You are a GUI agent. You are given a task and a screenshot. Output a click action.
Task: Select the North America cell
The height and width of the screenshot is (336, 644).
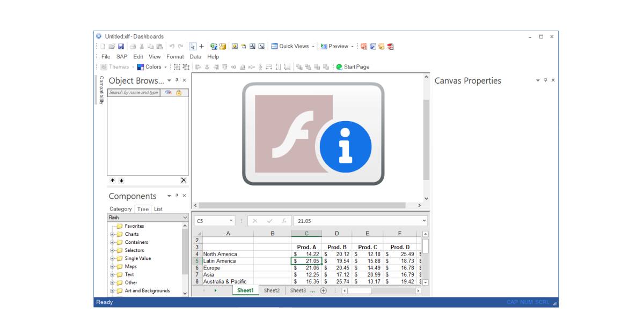[228, 254]
